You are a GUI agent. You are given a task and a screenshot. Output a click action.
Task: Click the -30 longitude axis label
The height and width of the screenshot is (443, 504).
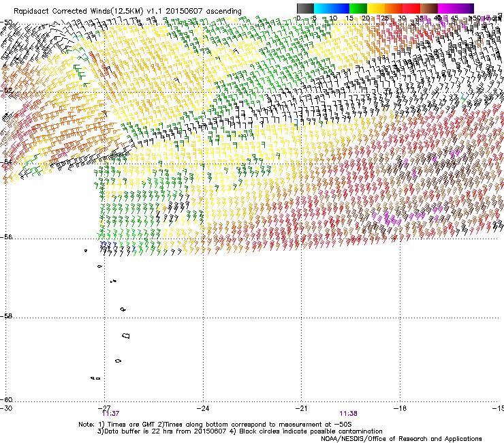point(6,408)
